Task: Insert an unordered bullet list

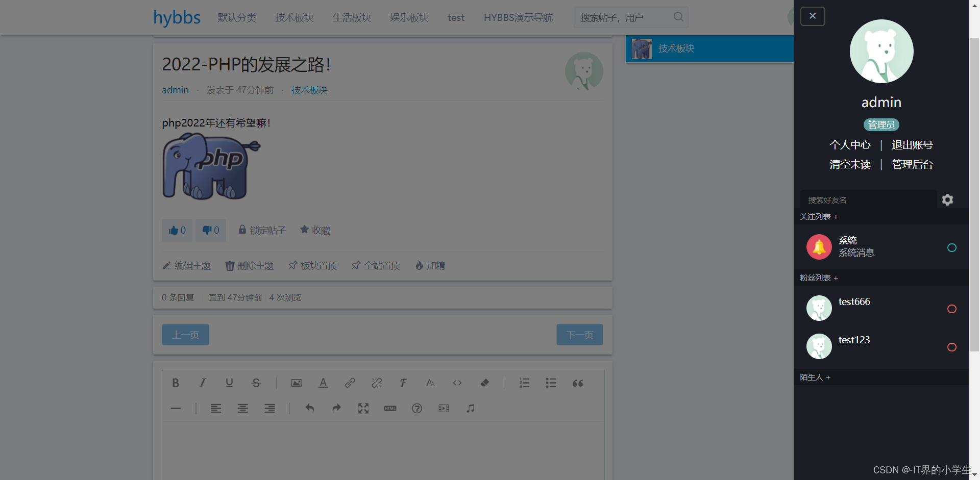Action: pos(551,383)
